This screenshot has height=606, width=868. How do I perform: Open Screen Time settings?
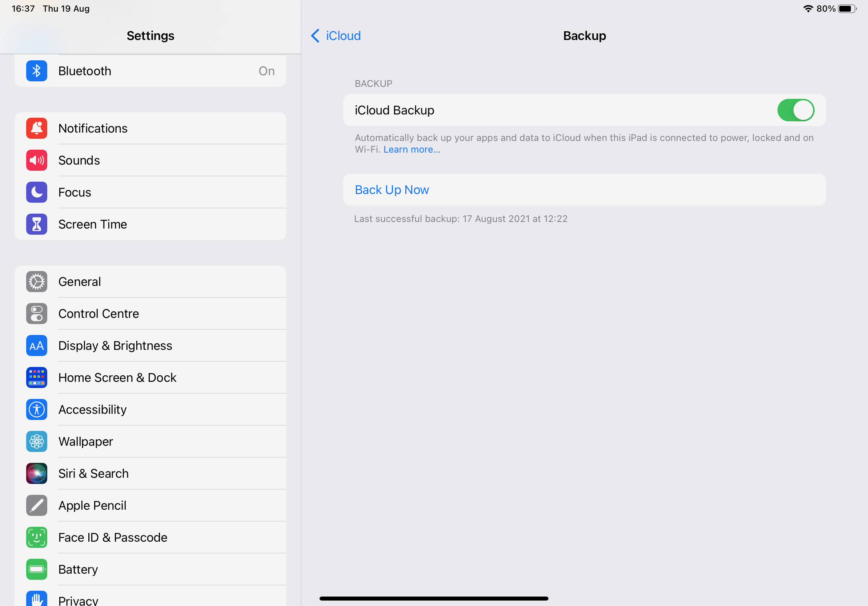[x=150, y=224]
